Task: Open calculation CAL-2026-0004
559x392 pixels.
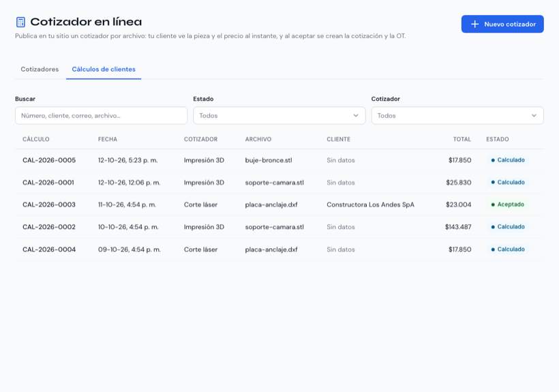Action: (49, 250)
